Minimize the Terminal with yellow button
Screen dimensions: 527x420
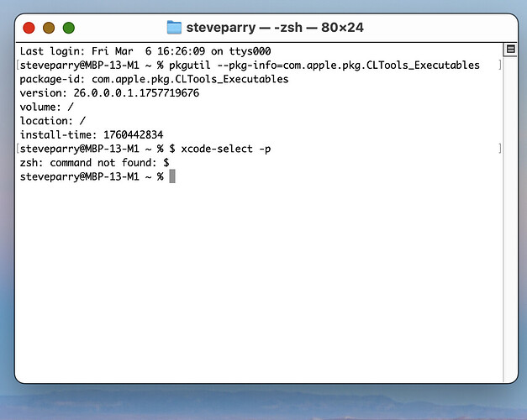[49, 28]
